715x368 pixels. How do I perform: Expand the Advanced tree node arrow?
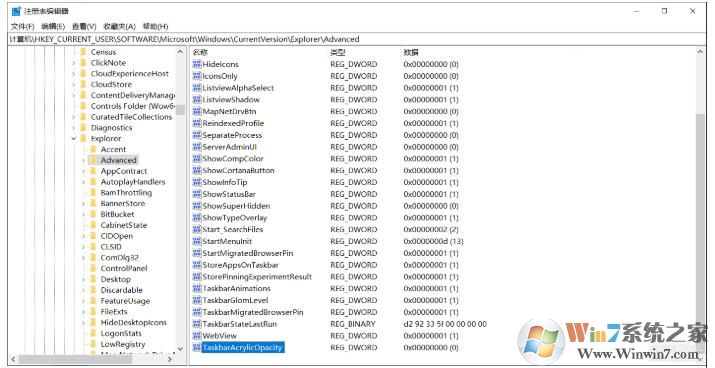[x=83, y=161]
